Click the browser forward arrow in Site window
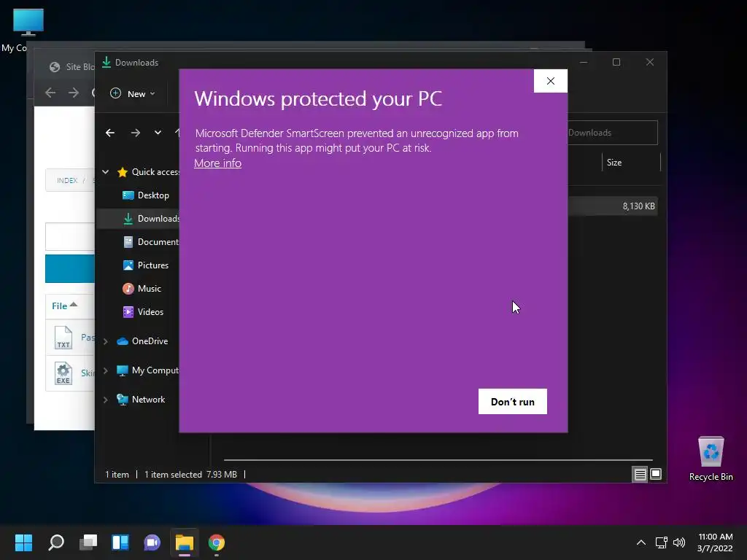This screenshot has width=747, height=560. point(74,93)
